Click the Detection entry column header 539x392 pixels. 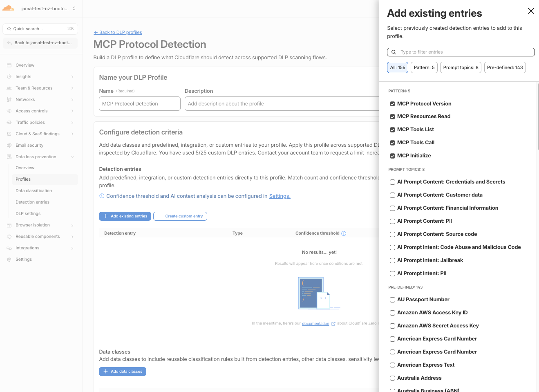point(120,233)
